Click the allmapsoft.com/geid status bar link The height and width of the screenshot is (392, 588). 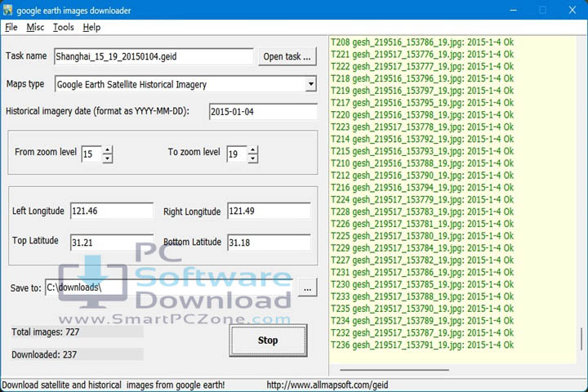click(x=327, y=385)
